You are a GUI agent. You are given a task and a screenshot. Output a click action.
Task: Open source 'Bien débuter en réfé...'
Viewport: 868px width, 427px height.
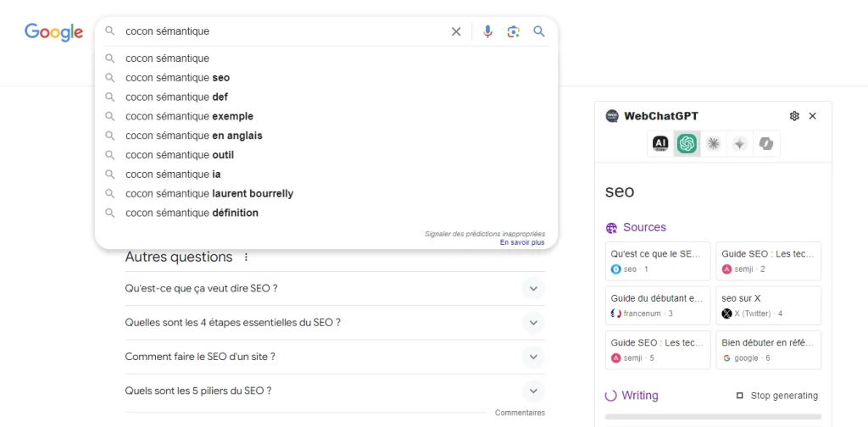click(x=768, y=350)
